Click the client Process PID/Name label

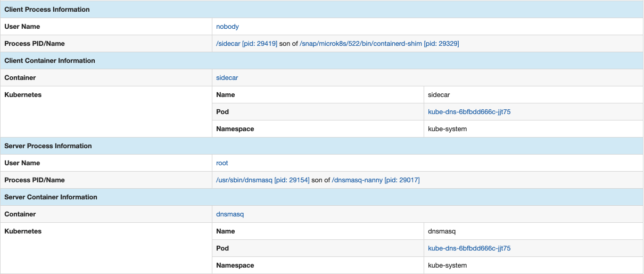click(35, 43)
